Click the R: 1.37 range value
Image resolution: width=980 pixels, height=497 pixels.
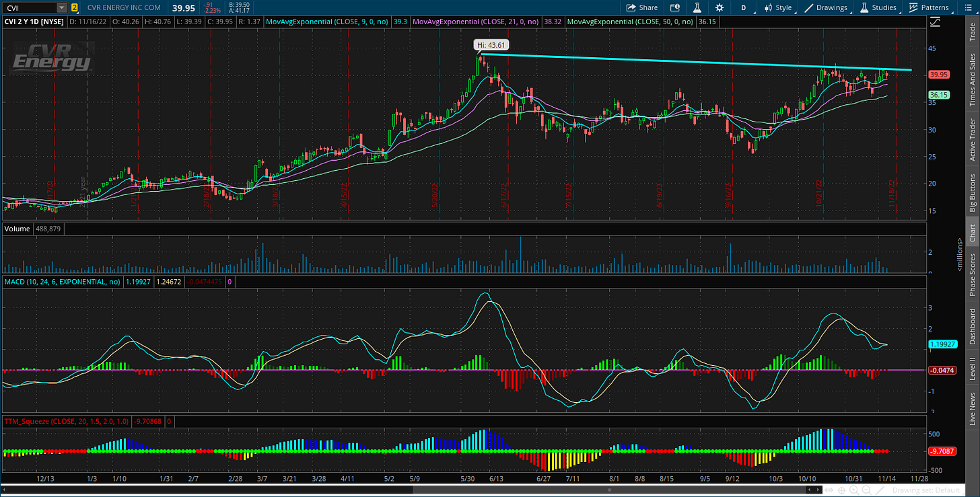[250, 22]
